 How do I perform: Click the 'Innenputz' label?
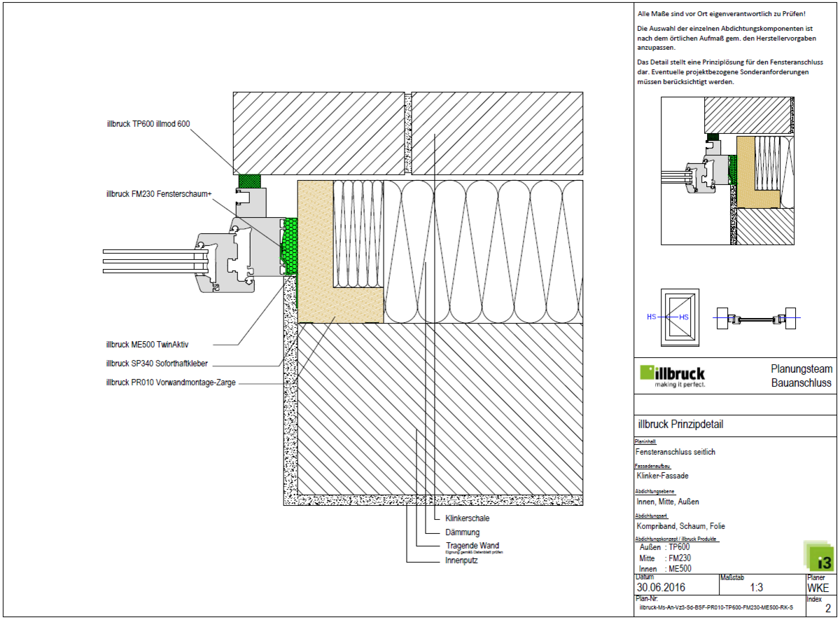[461, 561]
